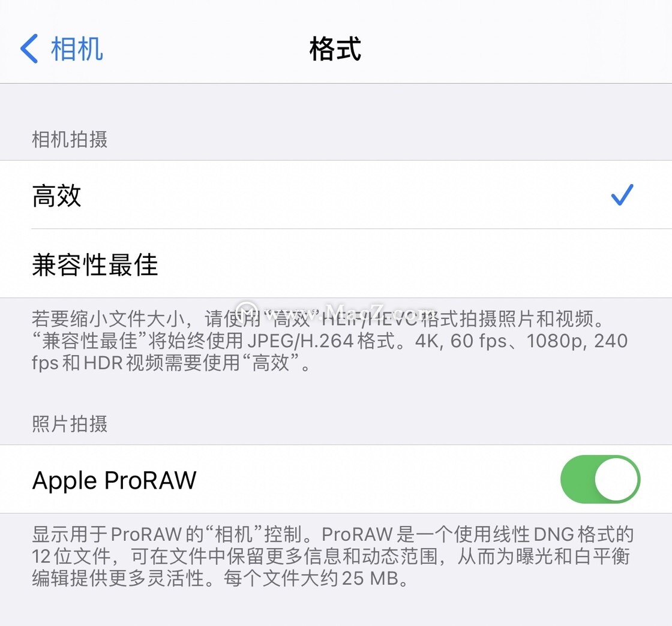The height and width of the screenshot is (626, 672).
Task: Click the DNG text in ProRAW description
Action: (554, 534)
